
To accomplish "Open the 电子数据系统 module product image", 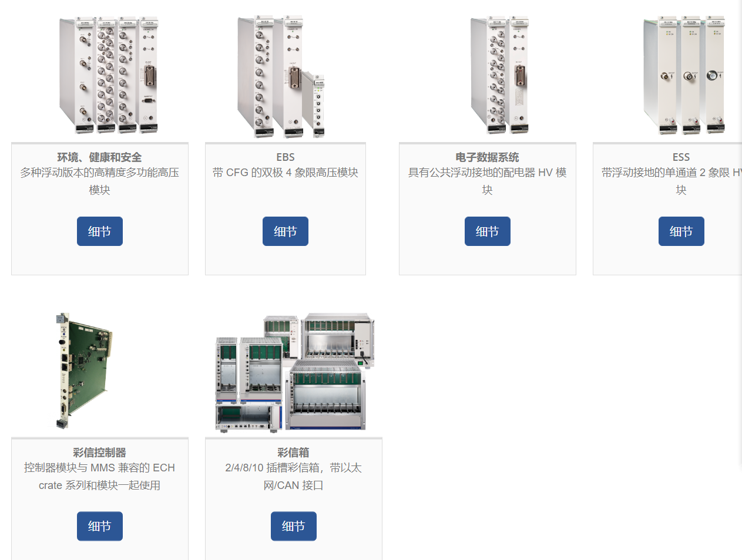I will point(499,75).
